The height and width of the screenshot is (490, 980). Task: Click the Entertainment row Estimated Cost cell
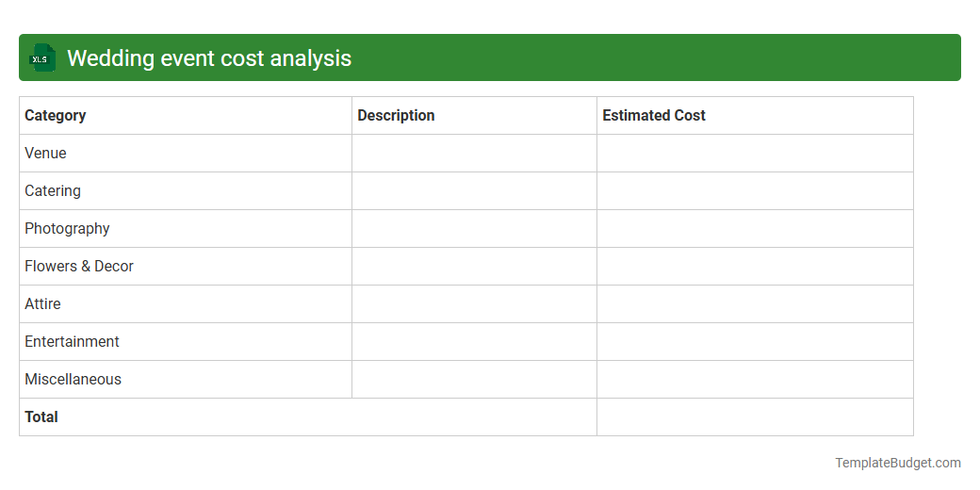(x=755, y=342)
